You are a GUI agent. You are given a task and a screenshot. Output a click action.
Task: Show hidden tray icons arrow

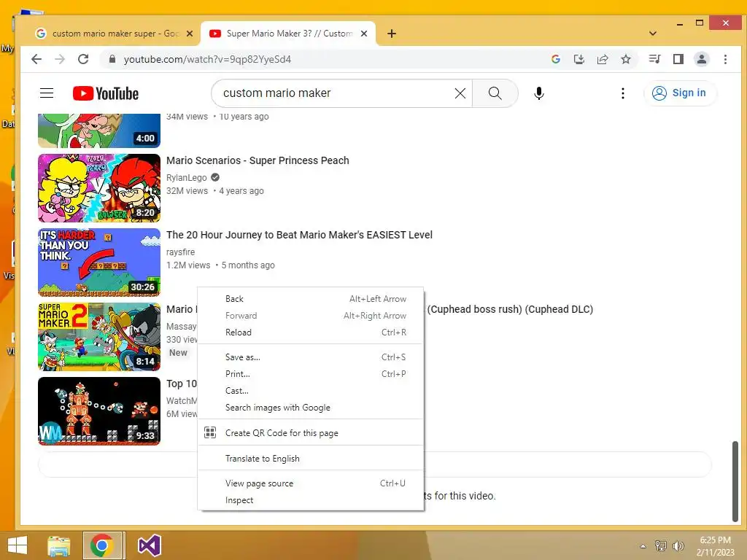click(x=643, y=546)
